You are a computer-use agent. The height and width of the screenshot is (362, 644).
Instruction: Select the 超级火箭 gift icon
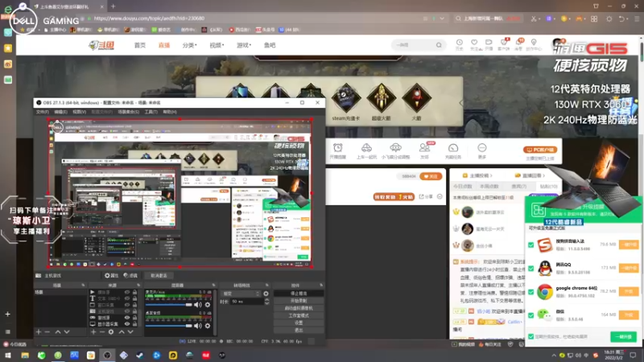click(381, 97)
